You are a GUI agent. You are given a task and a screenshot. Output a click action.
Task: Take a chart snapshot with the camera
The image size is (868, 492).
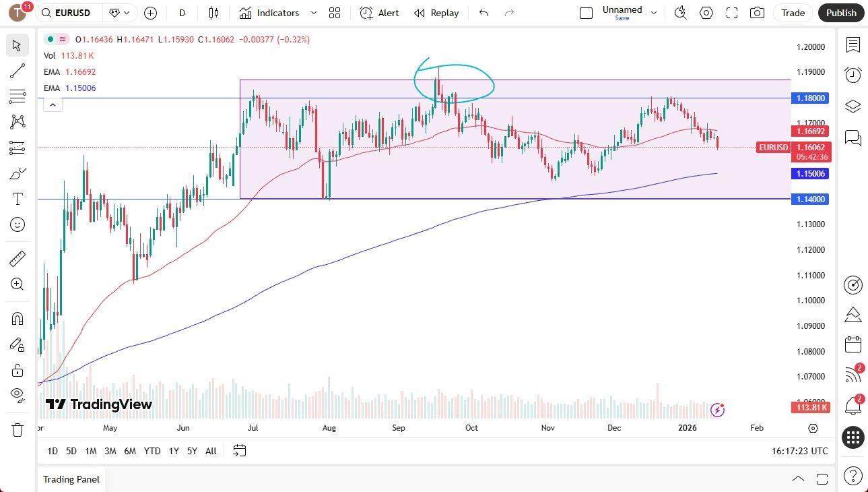point(757,13)
